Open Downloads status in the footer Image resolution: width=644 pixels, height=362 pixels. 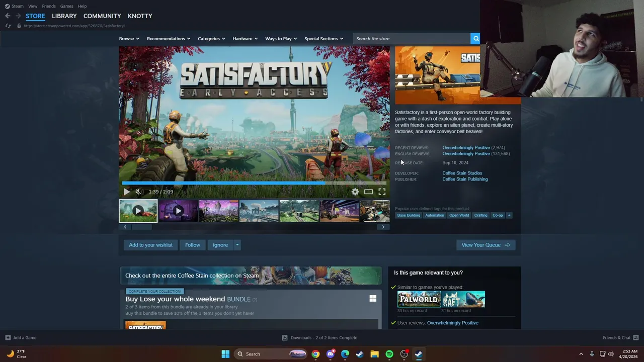click(x=319, y=338)
